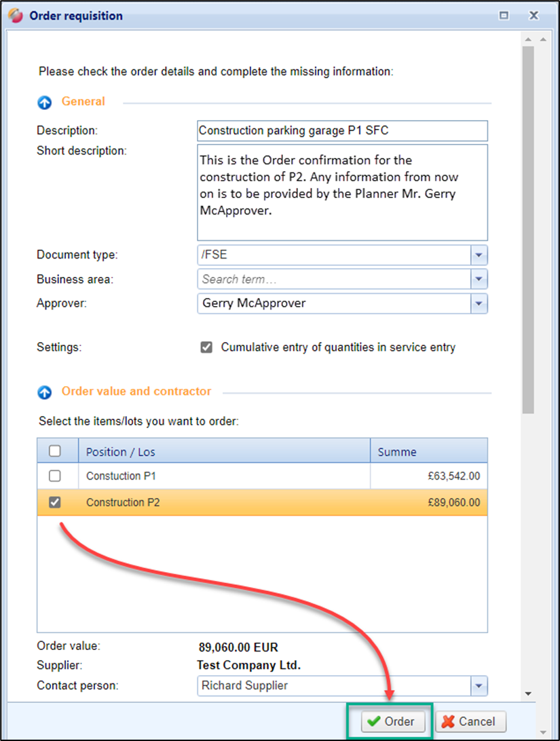The width and height of the screenshot is (560, 741).
Task: Sort by Summe column header
Action: (428, 451)
